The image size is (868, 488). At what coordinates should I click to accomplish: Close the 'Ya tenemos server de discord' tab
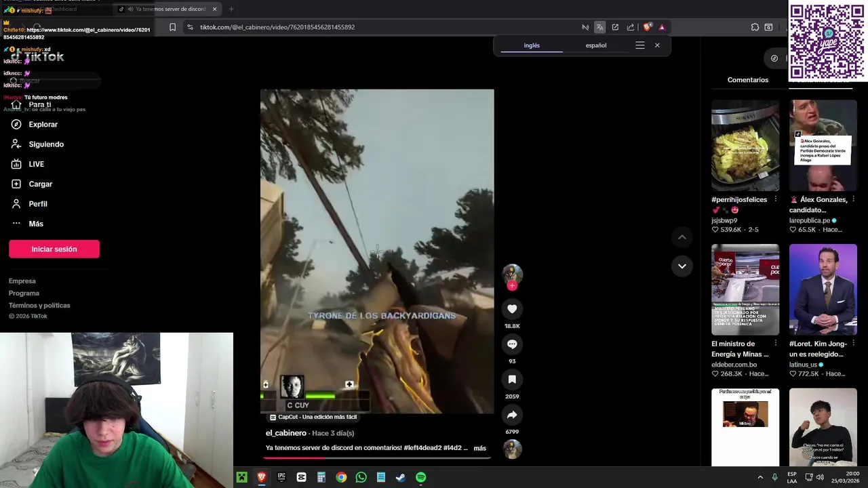pyautogui.click(x=215, y=9)
